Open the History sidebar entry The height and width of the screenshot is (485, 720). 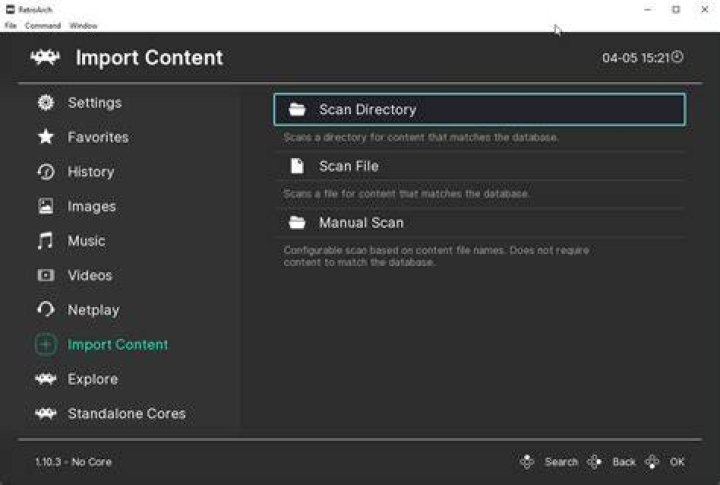[x=91, y=172]
